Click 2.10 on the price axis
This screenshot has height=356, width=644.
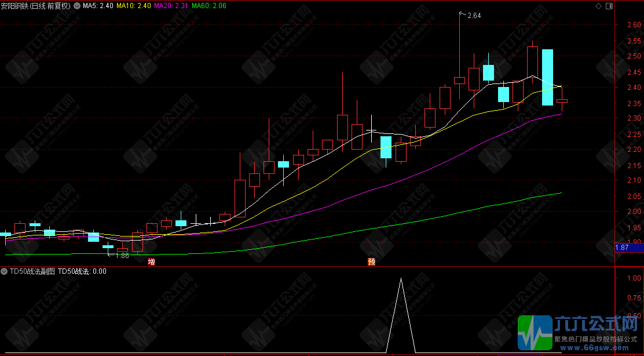pos(634,180)
